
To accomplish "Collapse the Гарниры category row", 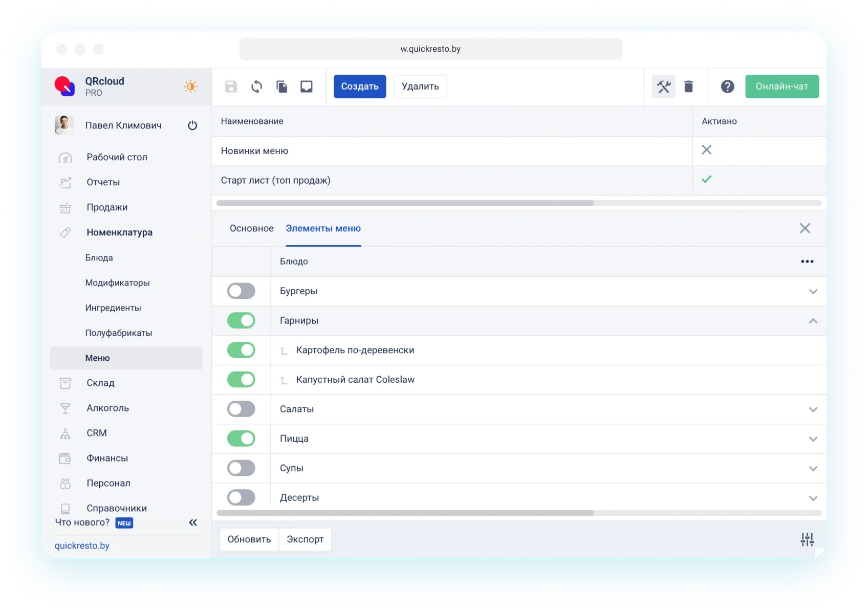I will (813, 321).
